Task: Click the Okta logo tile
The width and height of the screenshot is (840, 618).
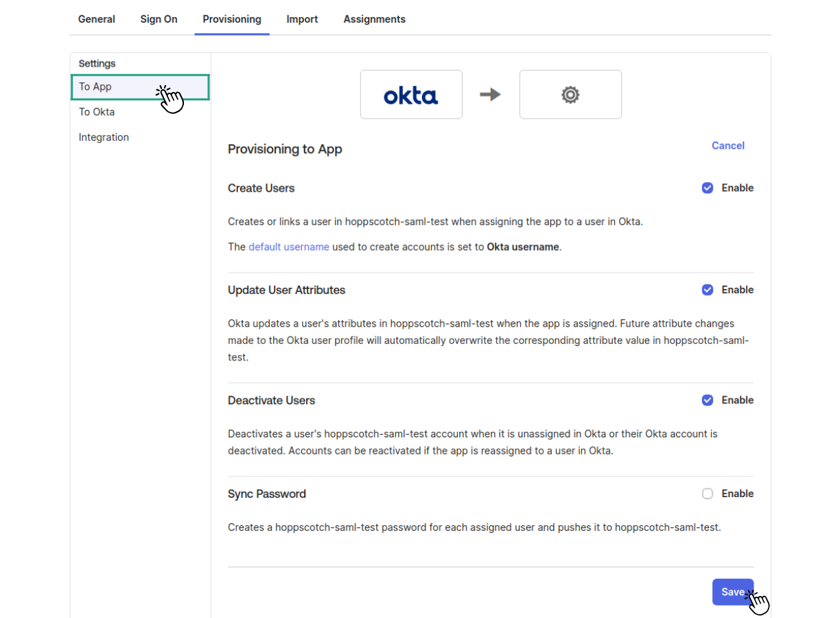Action: coord(411,94)
